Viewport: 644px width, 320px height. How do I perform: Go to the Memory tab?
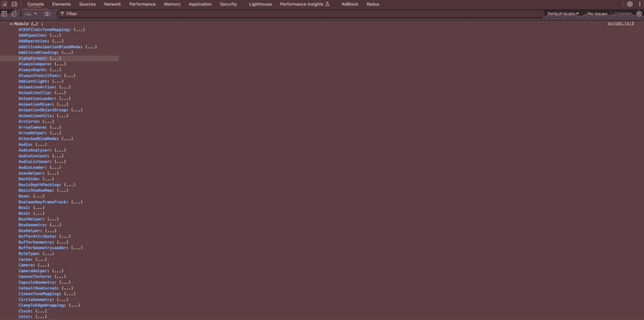click(x=172, y=4)
